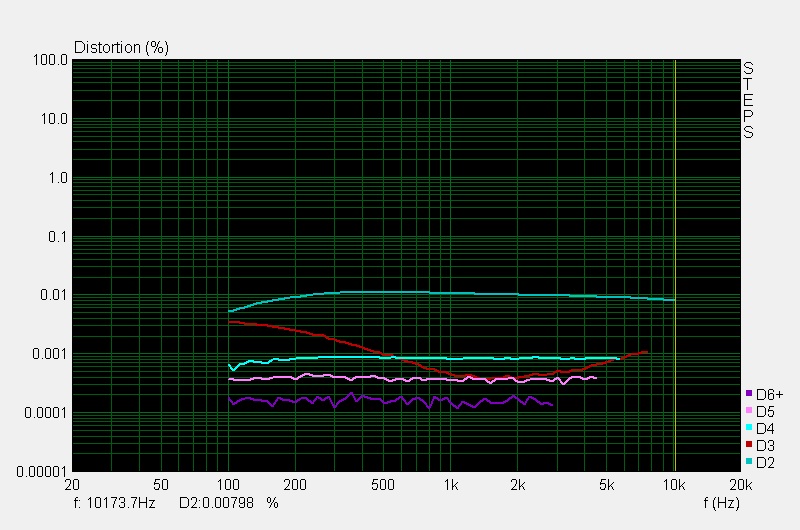Click the D5 legend label
This screenshot has width=800, height=530.
(x=765, y=412)
